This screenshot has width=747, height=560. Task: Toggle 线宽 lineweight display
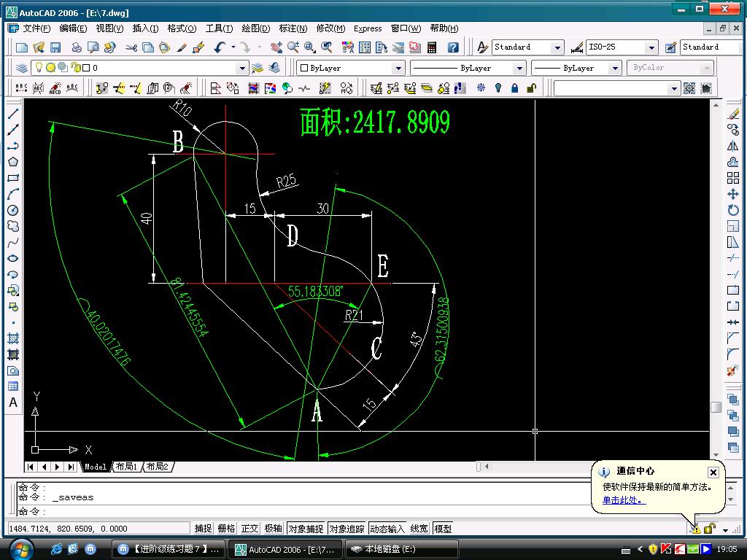(x=419, y=529)
